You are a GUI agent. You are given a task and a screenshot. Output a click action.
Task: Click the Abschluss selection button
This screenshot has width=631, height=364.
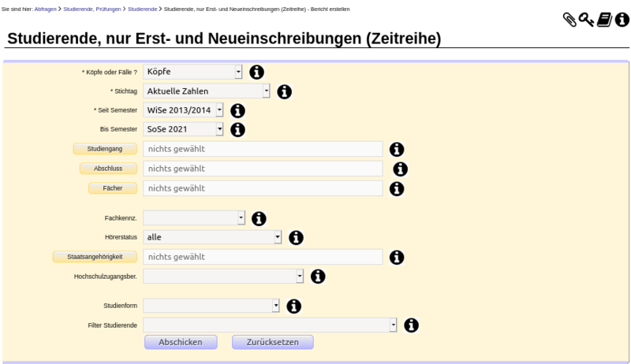click(x=108, y=169)
